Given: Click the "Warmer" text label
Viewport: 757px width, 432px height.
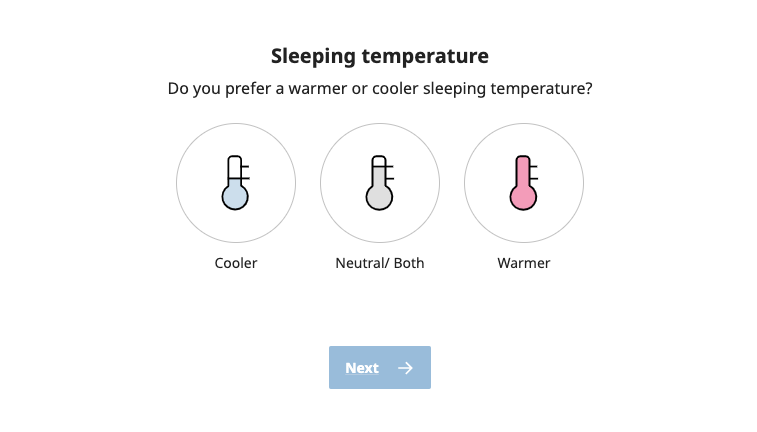Looking at the screenshot, I should click(524, 263).
